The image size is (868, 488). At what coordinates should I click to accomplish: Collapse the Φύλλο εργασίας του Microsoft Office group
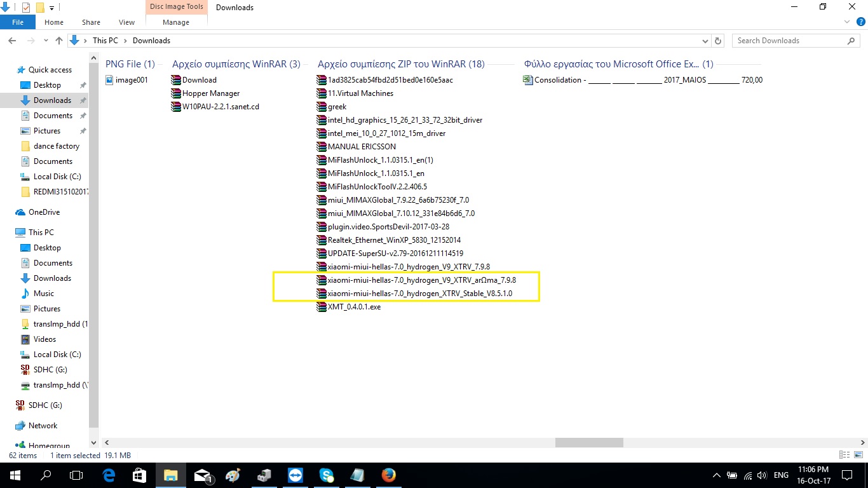pos(619,64)
